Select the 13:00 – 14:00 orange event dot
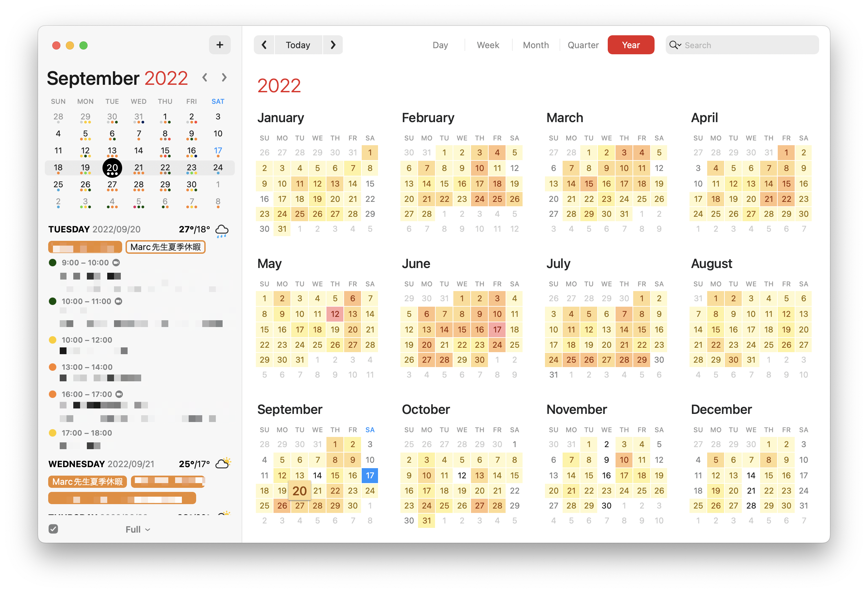This screenshot has width=868, height=593. [53, 367]
